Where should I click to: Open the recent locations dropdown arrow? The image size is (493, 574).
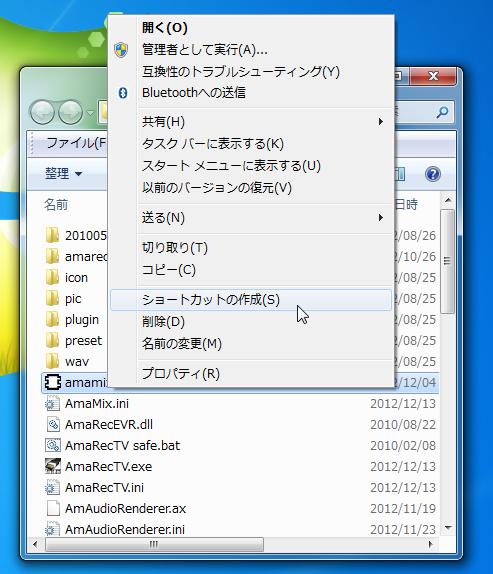coord(90,112)
